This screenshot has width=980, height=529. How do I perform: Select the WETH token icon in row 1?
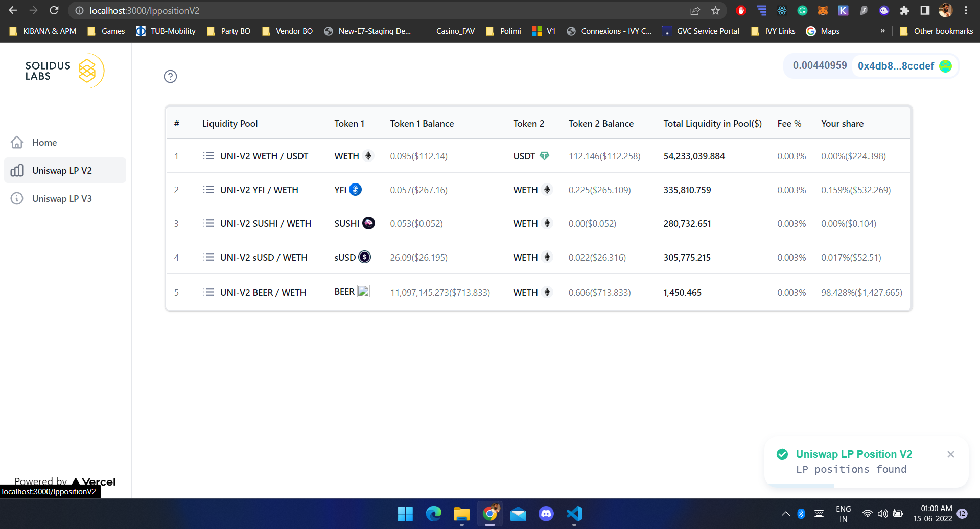pos(369,156)
